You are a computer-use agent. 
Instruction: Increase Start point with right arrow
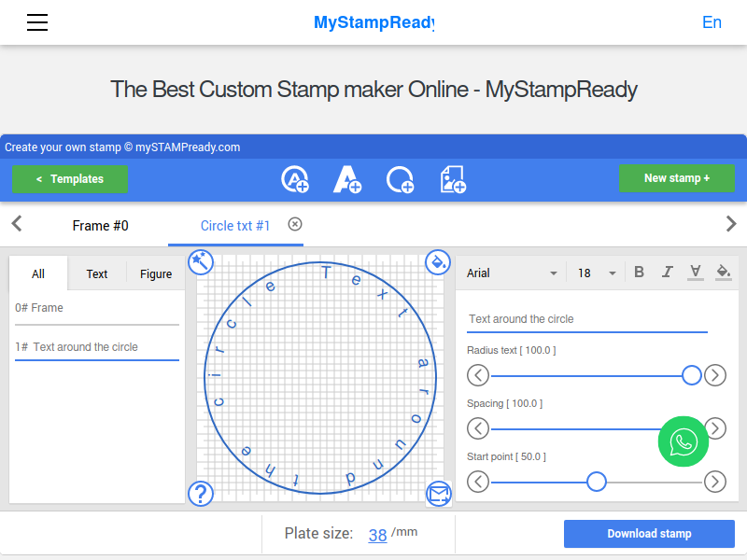pyautogui.click(x=715, y=482)
